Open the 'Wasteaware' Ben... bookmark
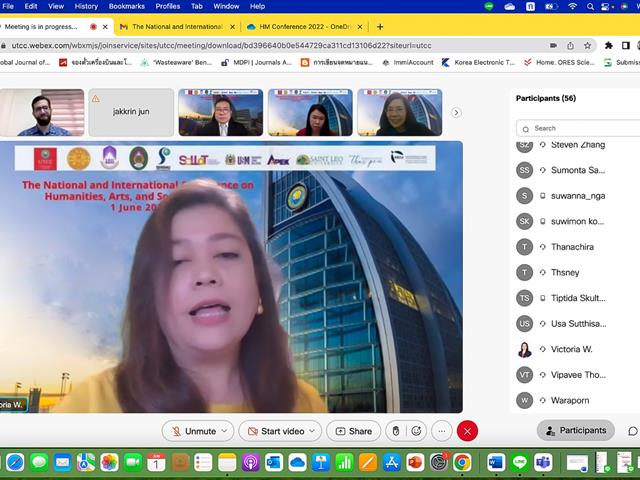Viewport: 640px width, 480px height. (176, 62)
